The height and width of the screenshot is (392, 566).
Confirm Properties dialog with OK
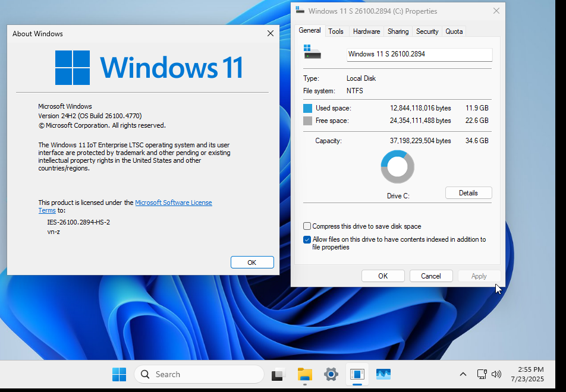pyautogui.click(x=383, y=276)
